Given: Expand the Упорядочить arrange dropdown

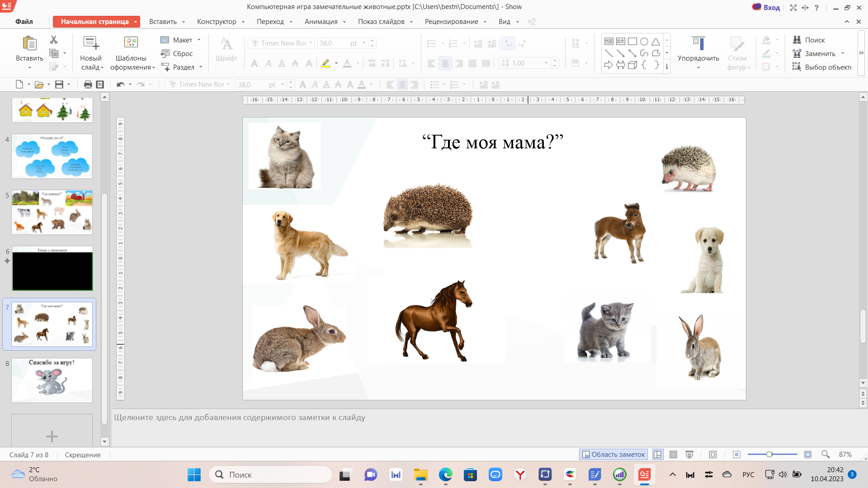Looking at the screenshot, I should [x=698, y=67].
